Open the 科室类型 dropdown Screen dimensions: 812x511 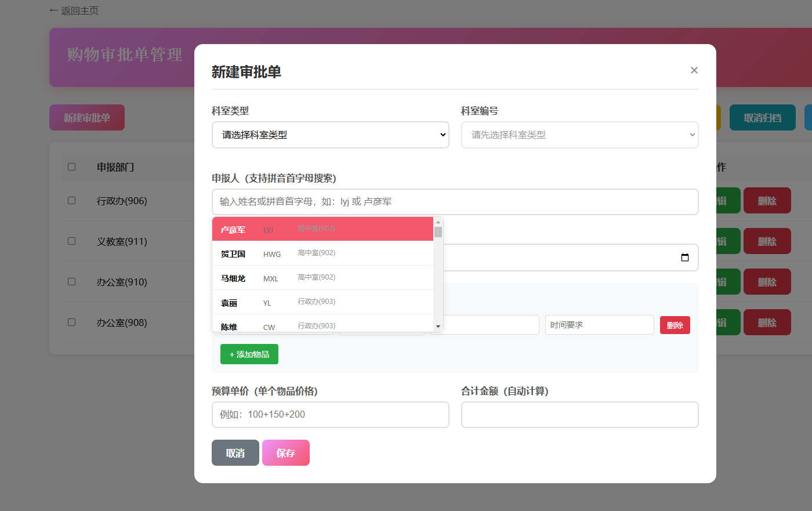pos(331,135)
